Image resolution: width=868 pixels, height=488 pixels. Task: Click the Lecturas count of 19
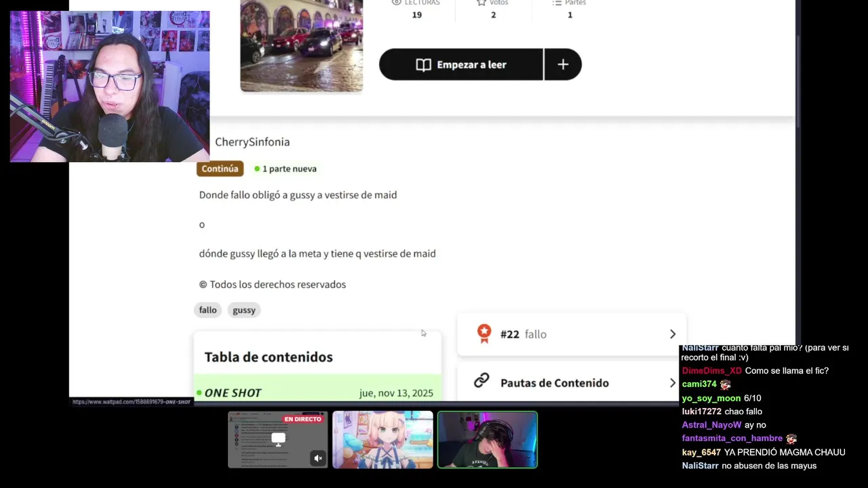(x=417, y=14)
